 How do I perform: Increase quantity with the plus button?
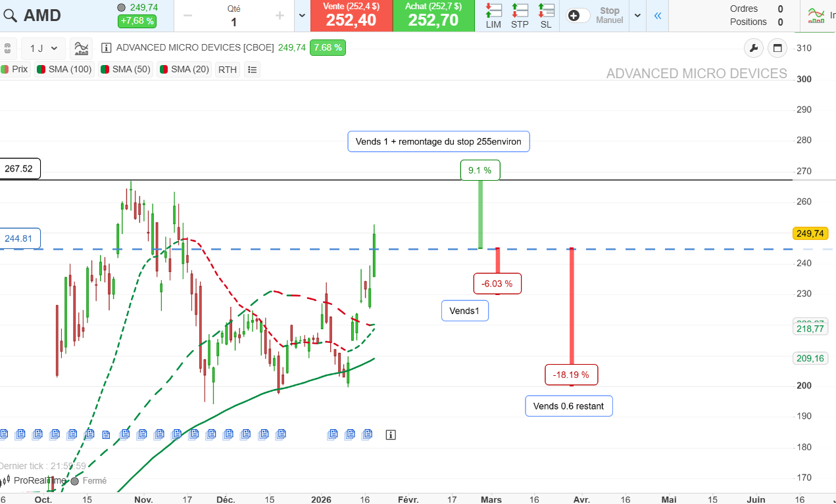[280, 16]
